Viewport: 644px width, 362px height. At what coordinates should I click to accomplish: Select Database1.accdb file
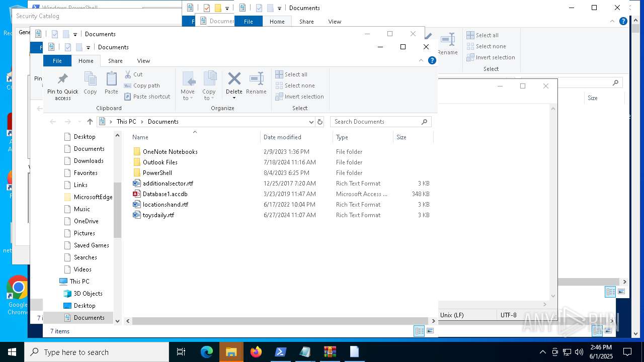click(x=165, y=194)
